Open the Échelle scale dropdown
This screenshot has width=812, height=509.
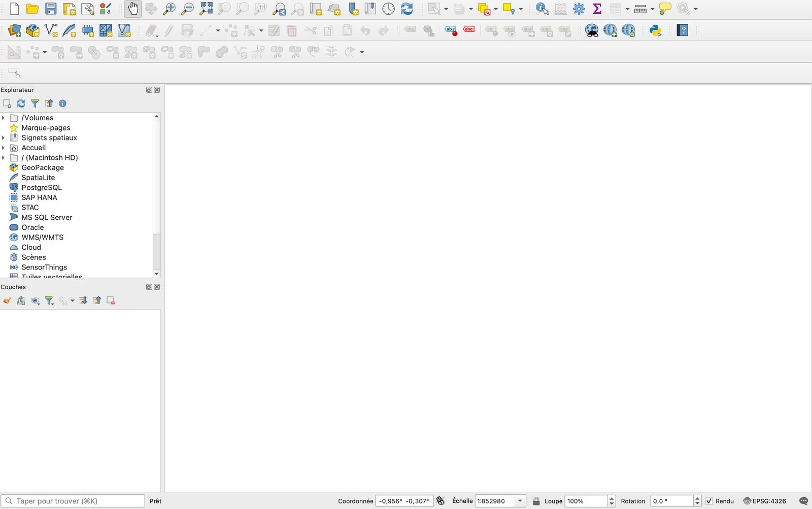pyautogui.click(x=520, y=501)
